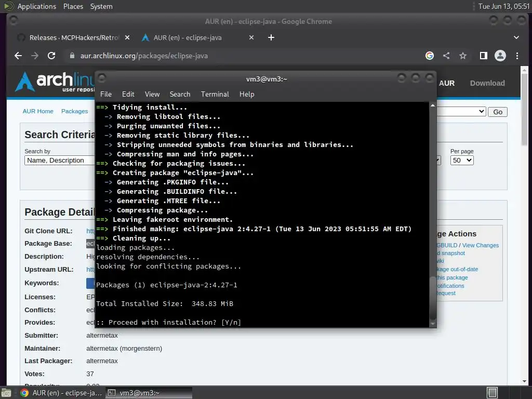This screenshot has height=399, width=532.
Task: Click show desktop icon in bottom panel
Action: (x=6, y=393)
